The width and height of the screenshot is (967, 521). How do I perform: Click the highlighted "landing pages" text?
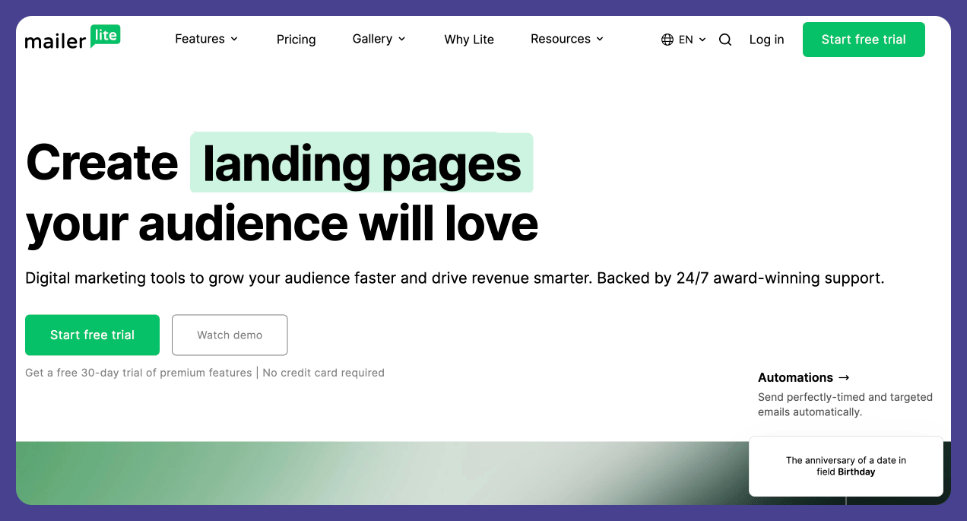[361, 163]
